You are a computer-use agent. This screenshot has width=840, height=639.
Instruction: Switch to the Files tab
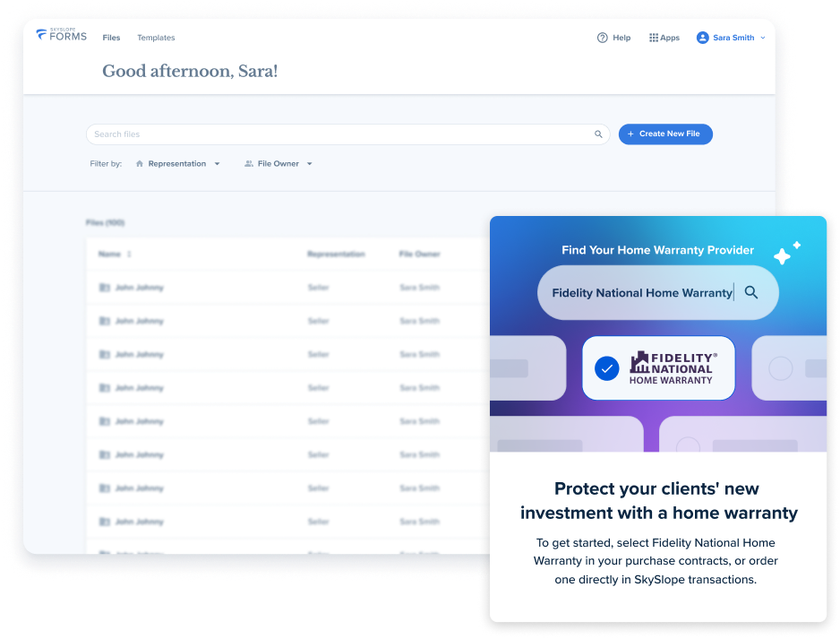tap(111, 38)
